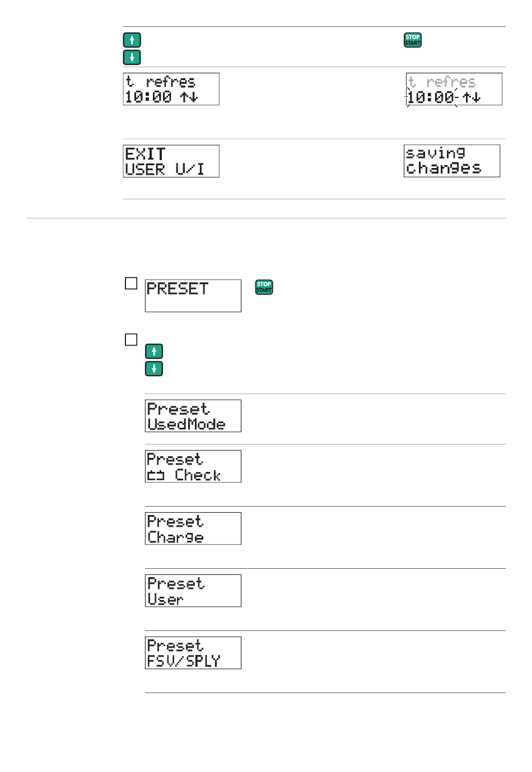Select the Preset UsedMode display

tap(193, 416)
